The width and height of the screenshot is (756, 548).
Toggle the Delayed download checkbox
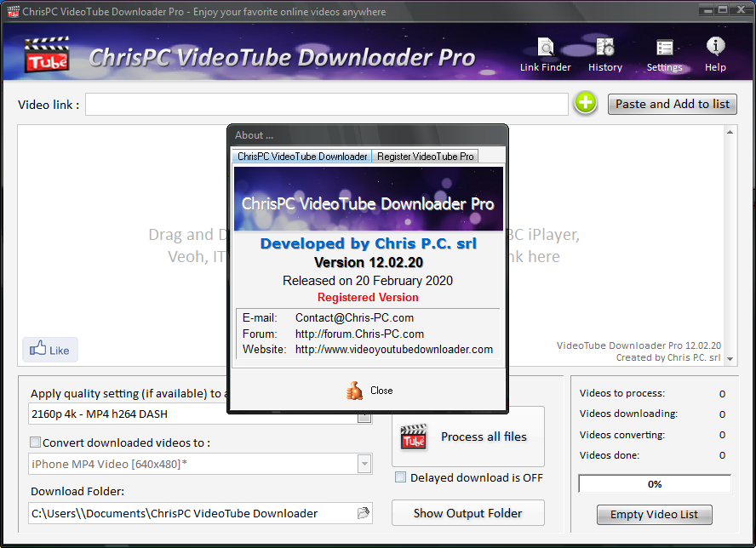pos(400,477)
